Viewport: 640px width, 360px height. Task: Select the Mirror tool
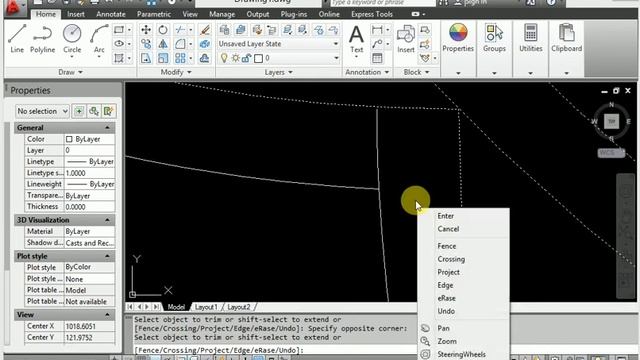point(163,44)
